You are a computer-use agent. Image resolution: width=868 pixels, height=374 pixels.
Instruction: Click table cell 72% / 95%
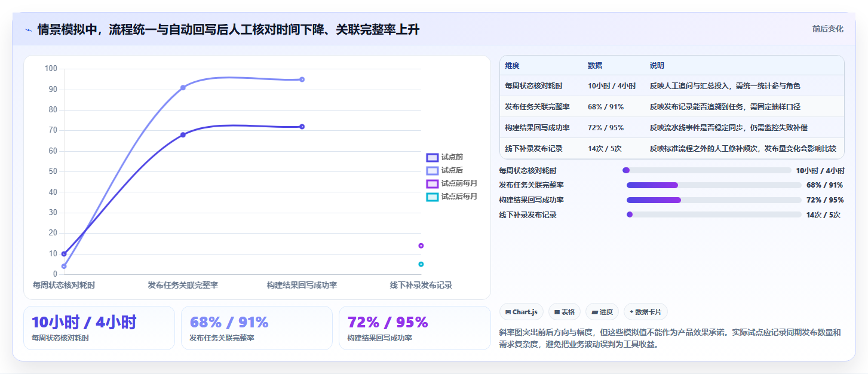[606, 128]
